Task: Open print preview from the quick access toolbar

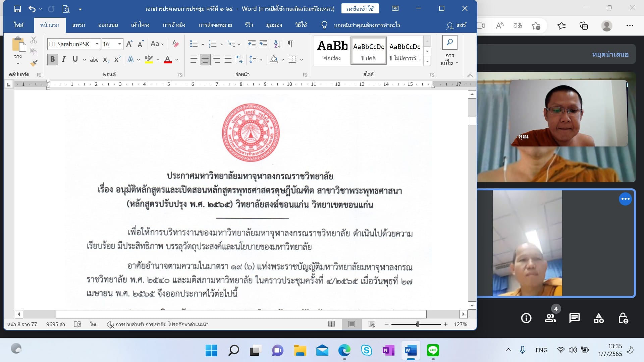Action: coord(66,9)
